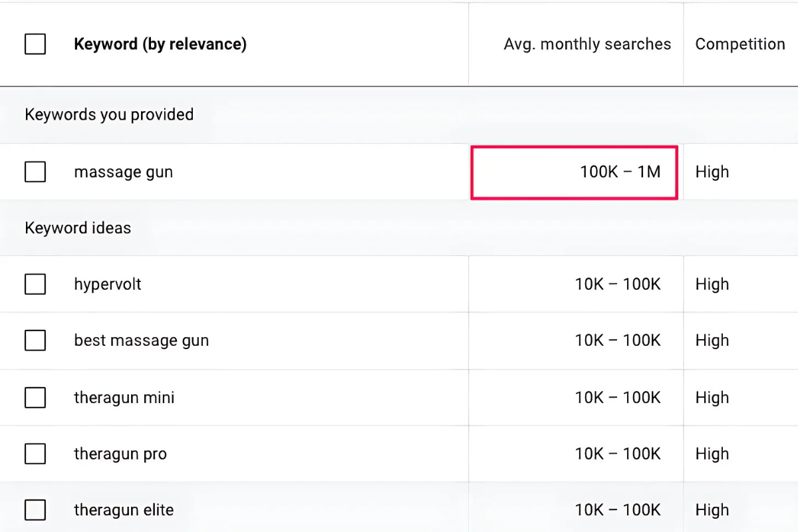798x532 pixels.
Task: Sort by Avg. monthly searches column
Action: [x=587, y=45]
